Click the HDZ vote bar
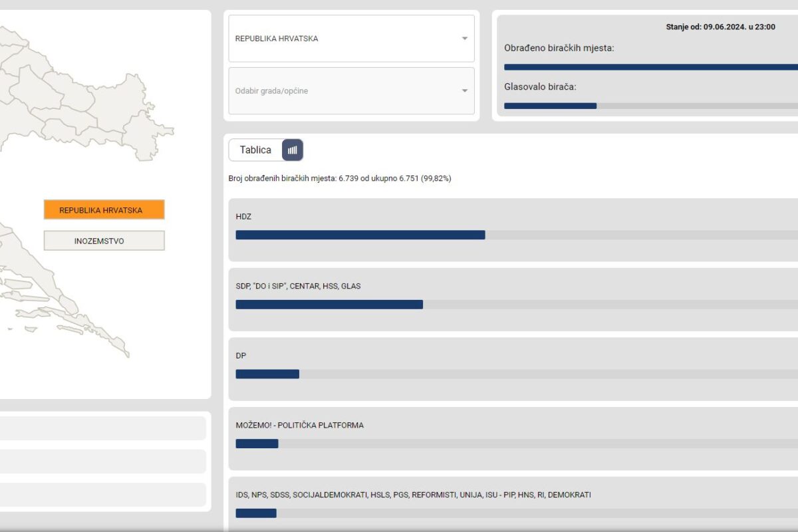The image size is (798, 532). click(x=360, y=235)
